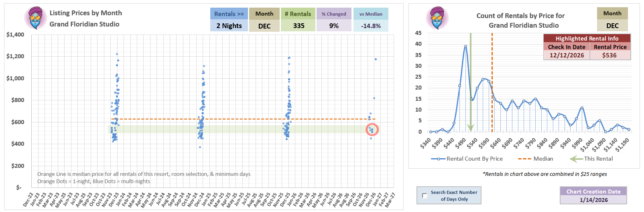This screenshot has width=644, height=212.
Task: Click the green This Rental arrow in legend
Action: pyautogui.click(x=576, y=159)
